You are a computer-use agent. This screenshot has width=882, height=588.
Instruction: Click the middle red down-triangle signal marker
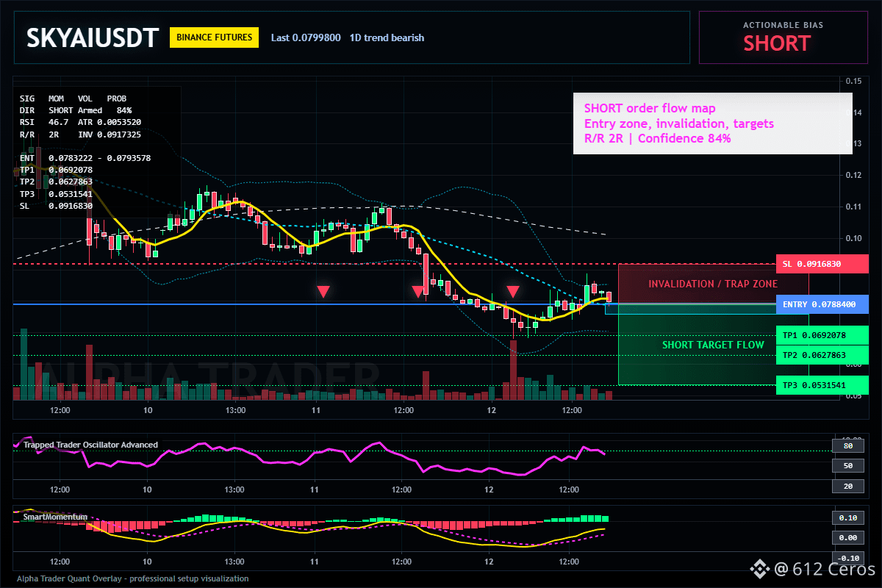click(x=418, y=292)
